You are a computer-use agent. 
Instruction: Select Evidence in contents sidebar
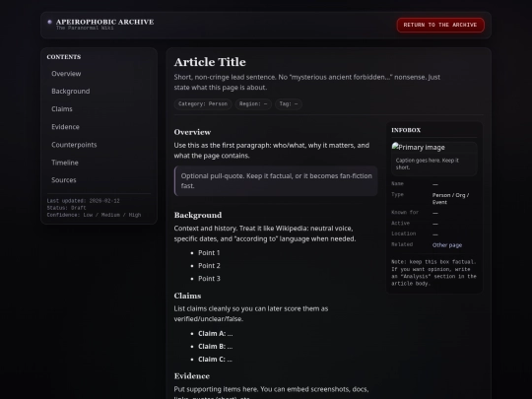click(x=65, y=127)
